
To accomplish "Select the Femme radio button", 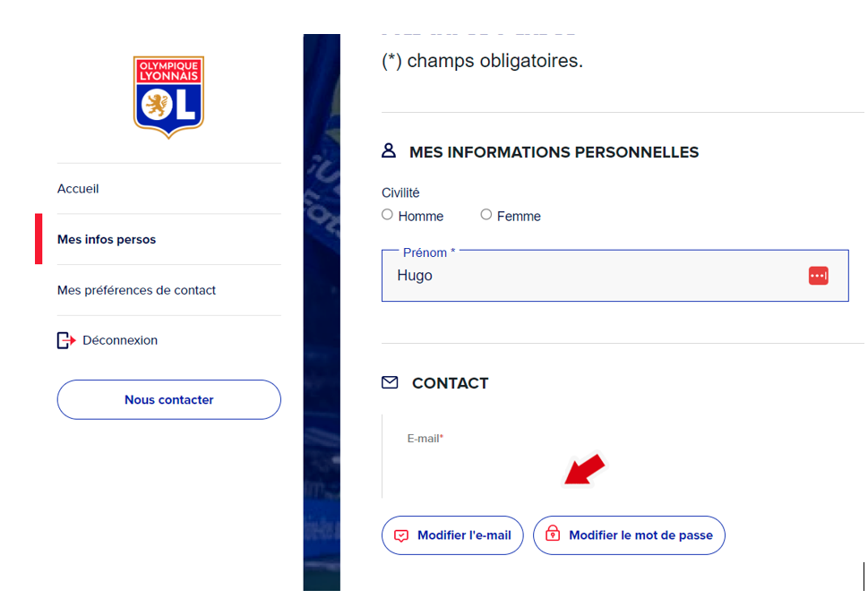I will pos(486,215).
